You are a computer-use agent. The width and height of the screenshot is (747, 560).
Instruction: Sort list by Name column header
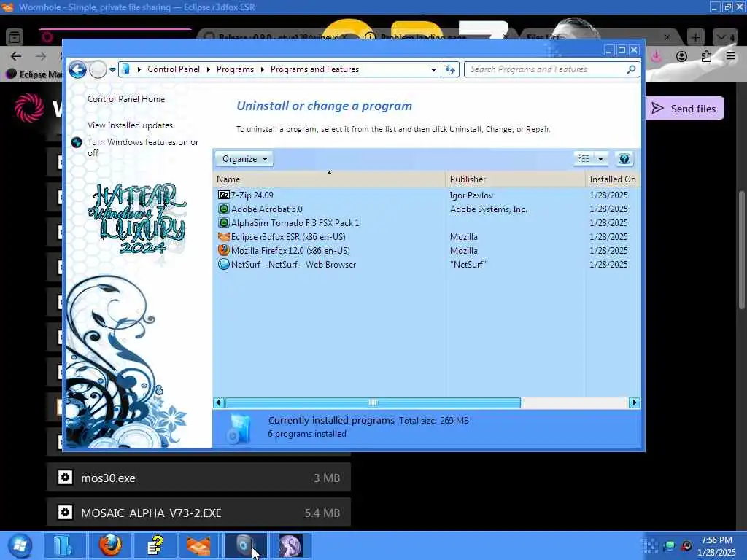(x=329, y=179)
